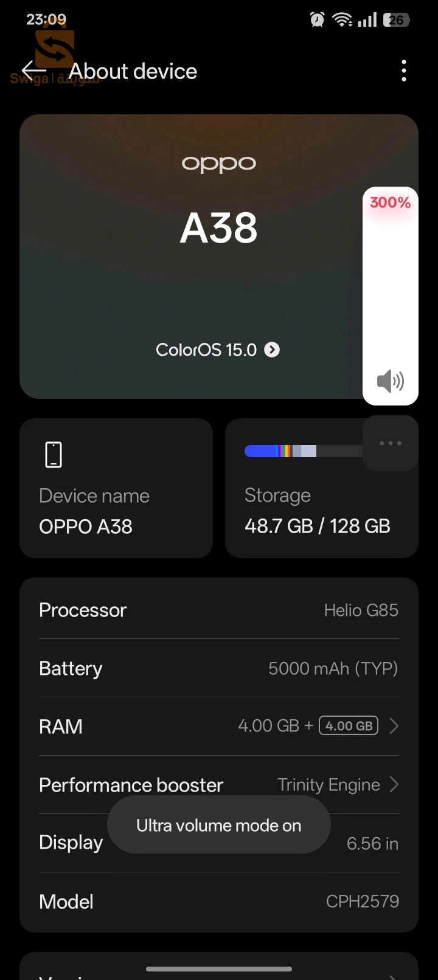The image size is (438, 980).
Task: Tap the Wi-Fi status bar icon
Action: pyautogui.click(x=342, y=19)
